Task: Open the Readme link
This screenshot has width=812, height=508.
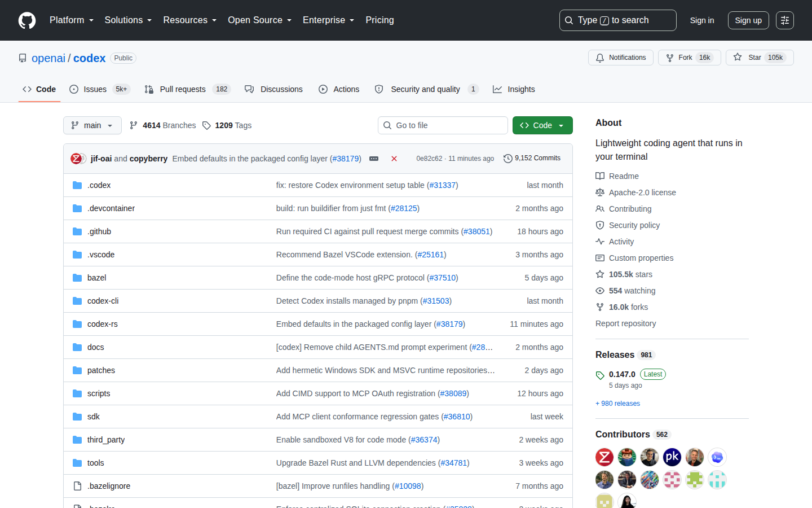Action: point(617,176)
